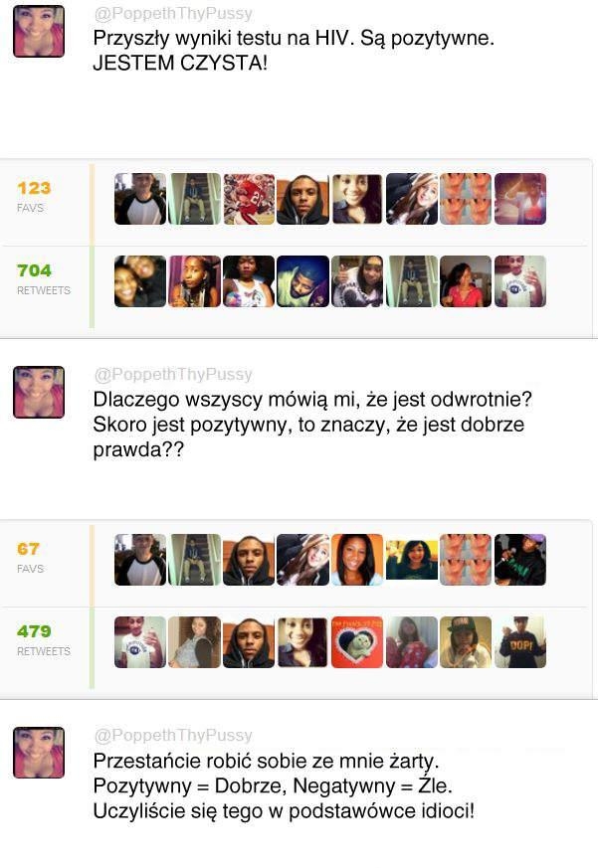Select the yellow background avatar in 67 favs row

411,560
